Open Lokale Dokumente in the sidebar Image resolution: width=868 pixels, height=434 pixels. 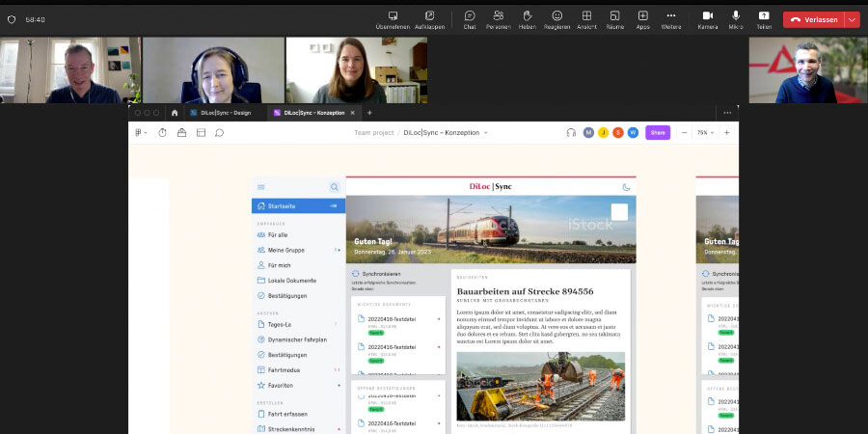pos(298,281)
